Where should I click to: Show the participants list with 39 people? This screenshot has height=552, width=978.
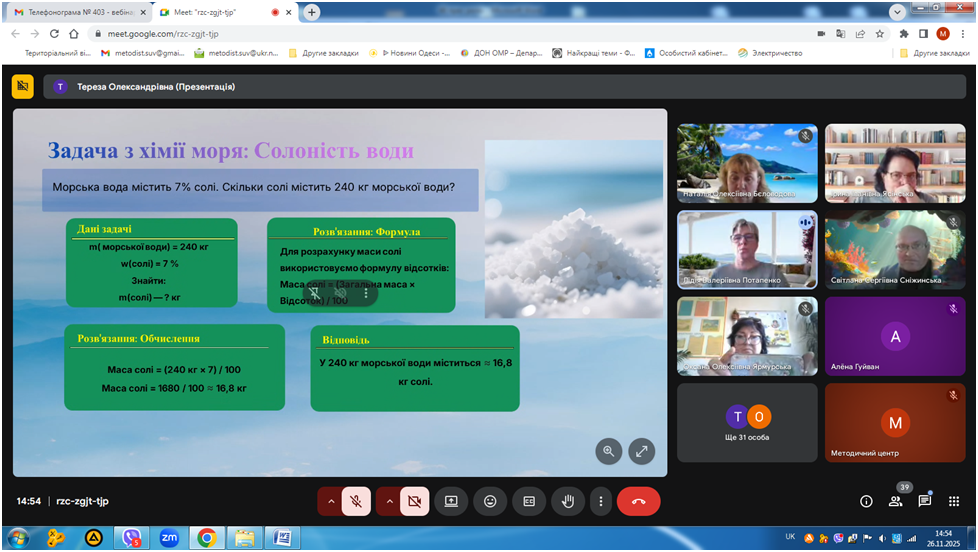pos(895,501)
